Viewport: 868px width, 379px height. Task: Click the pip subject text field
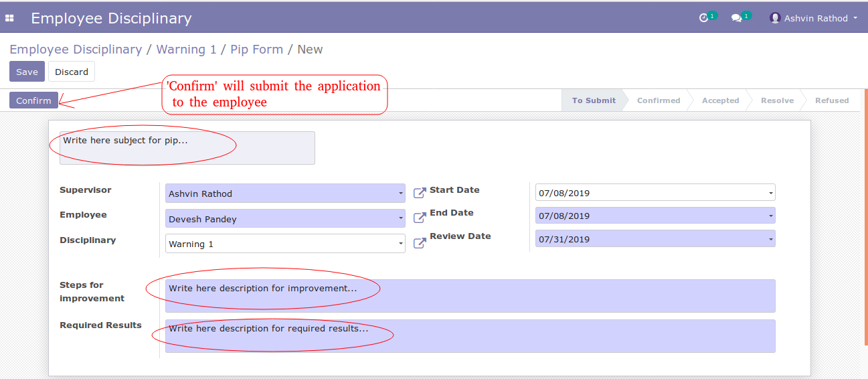(x=187, y=148)
